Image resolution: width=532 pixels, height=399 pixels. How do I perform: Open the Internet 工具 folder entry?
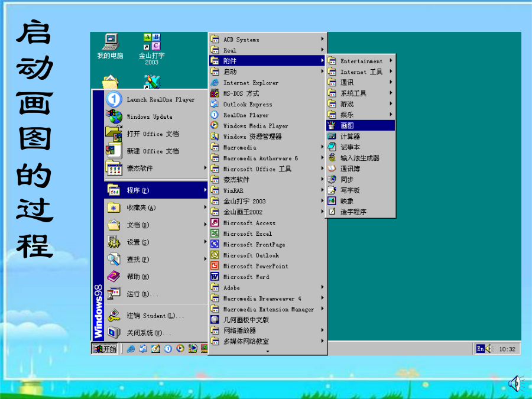[x=361, y=72]
